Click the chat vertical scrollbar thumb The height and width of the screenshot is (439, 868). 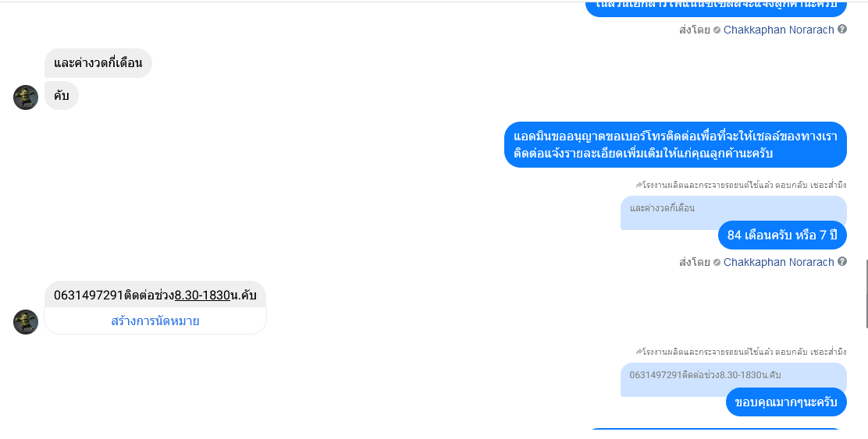(x=866, y=293)
